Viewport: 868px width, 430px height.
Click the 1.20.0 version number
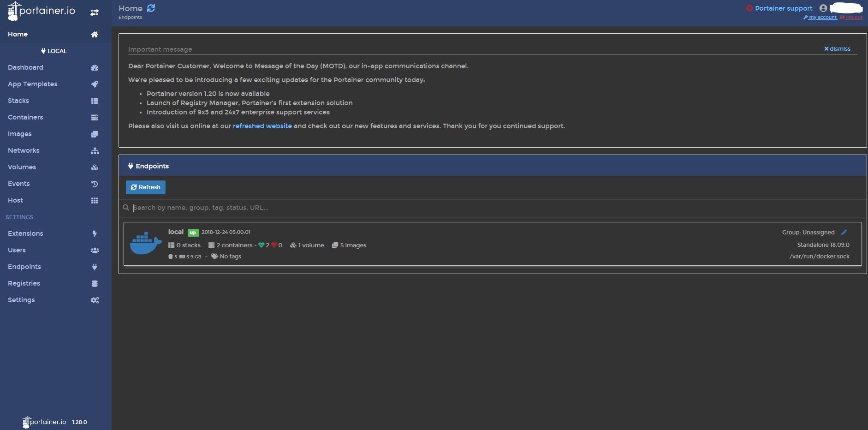(x=79, y=422)
